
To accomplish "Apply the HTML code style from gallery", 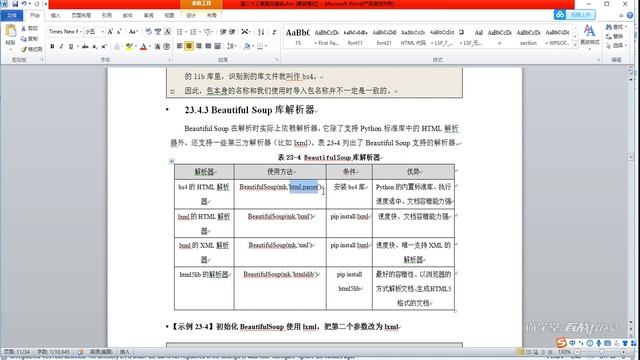I will pos(413,36).
